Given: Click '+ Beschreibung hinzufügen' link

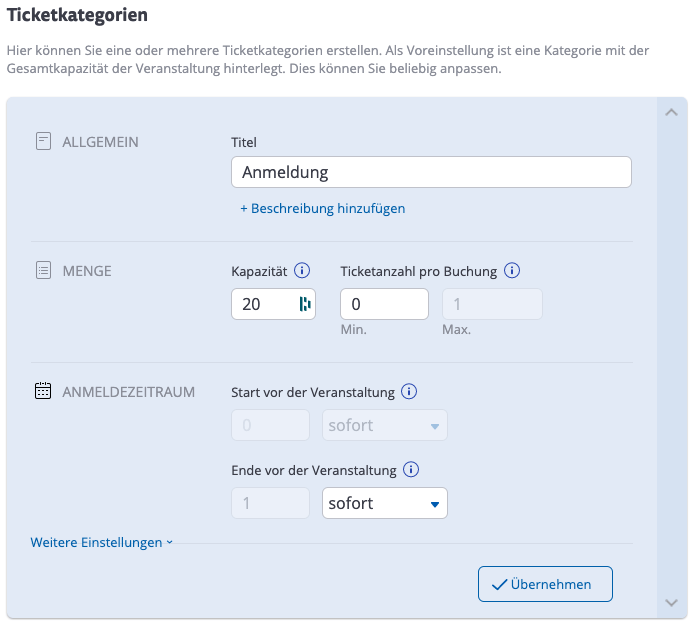Looking at the screenshot, I should tap(322, 209).
